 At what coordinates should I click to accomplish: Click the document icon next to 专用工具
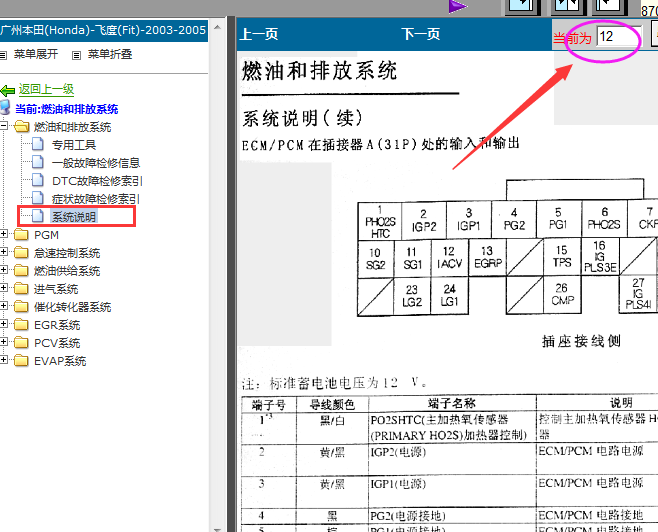38,144
